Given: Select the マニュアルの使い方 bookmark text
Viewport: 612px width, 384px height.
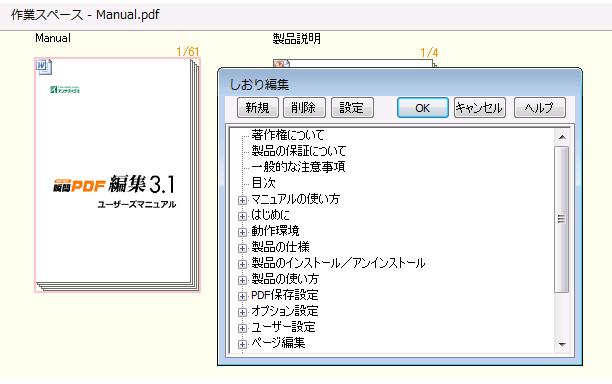Looking at the screenshot, I should coord(295,199).
